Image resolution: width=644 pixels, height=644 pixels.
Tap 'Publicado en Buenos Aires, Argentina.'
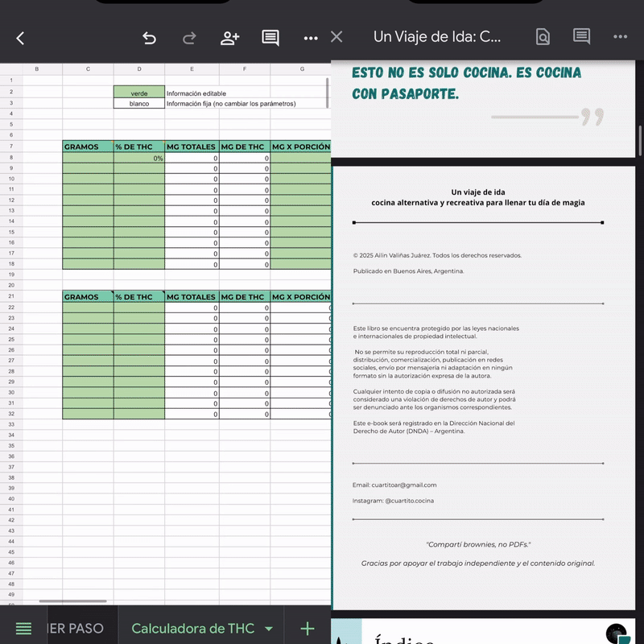point(408,271)
